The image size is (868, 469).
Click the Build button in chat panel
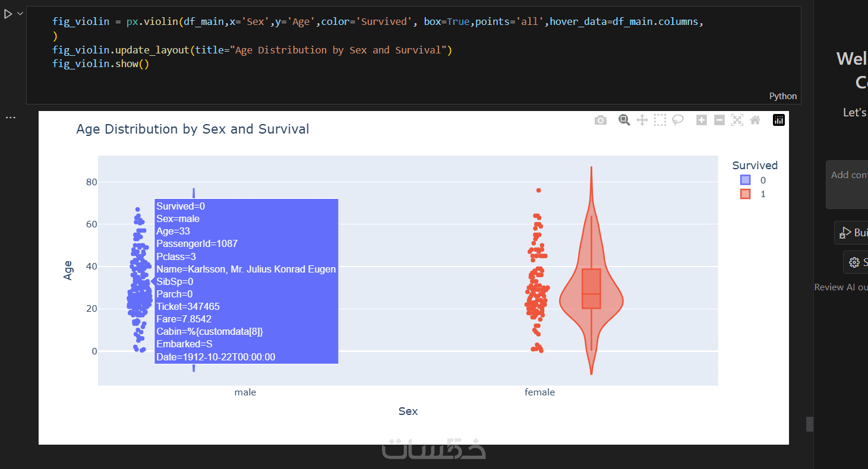point(853,233)
